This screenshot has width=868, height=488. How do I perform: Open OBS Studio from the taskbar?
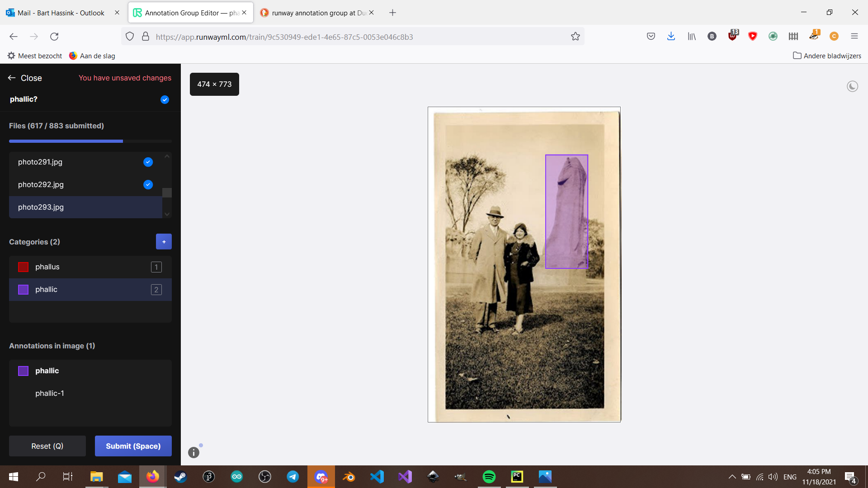point(264,477)
